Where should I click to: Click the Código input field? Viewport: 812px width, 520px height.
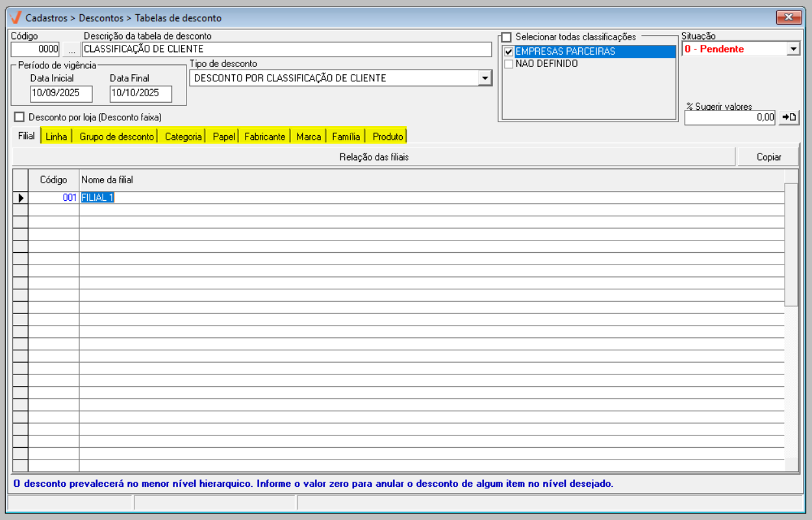click(x=36, y=49)
